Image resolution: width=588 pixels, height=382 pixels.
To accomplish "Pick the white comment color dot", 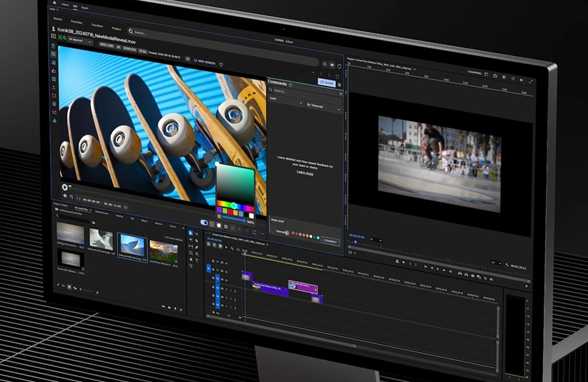I will point(311,236).
